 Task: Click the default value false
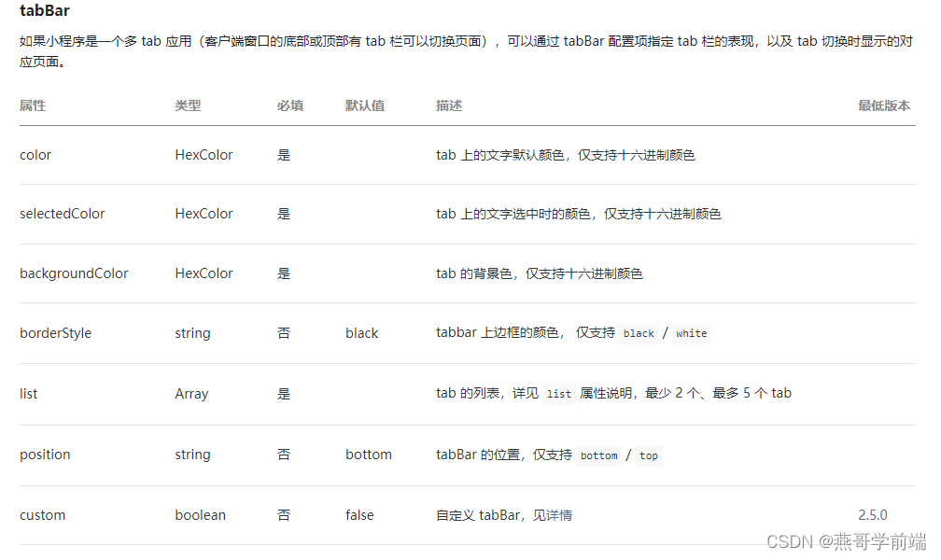tap(359, 515)
